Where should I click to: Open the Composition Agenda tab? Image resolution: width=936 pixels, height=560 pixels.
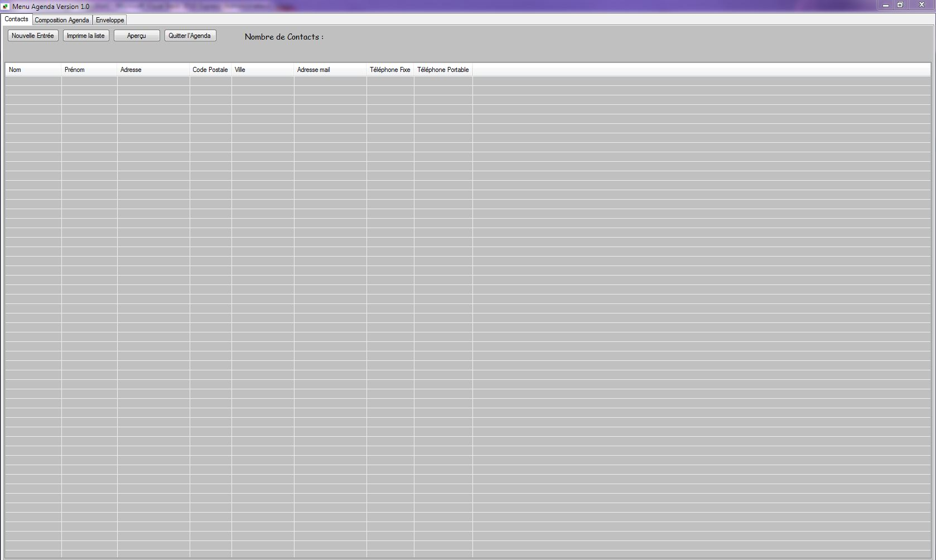[62, 20]
